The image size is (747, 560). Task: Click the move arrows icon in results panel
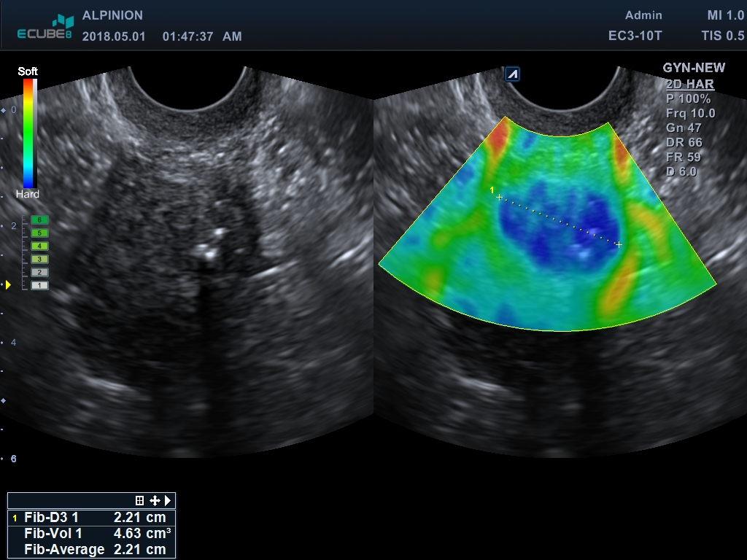[x=155, y=501]
